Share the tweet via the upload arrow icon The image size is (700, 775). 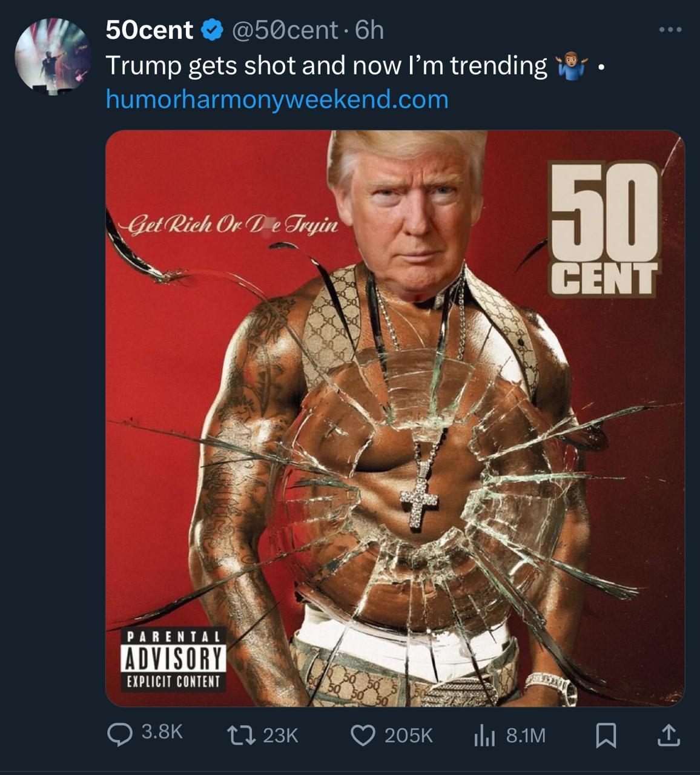point(669,735)
